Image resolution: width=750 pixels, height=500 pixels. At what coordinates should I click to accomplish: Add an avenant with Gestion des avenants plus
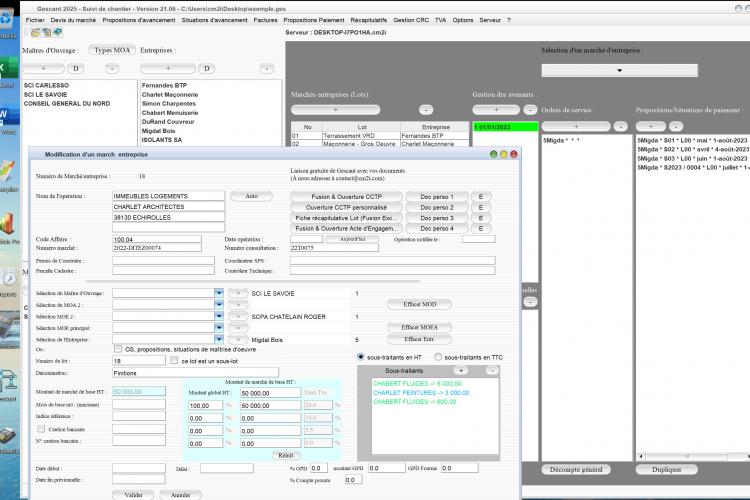click(496, 110)
